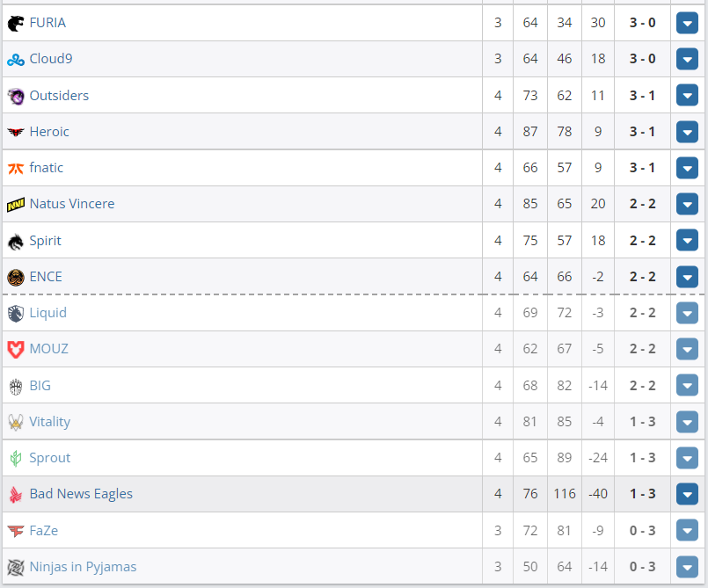The height and width of the screenshot is (588, 708).
Task: Click the fnatic orange logo
Action: tap(15, 169)
